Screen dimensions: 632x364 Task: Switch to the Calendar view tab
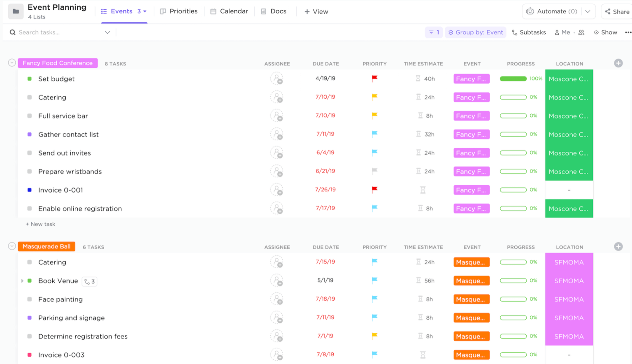coord(229,11)
